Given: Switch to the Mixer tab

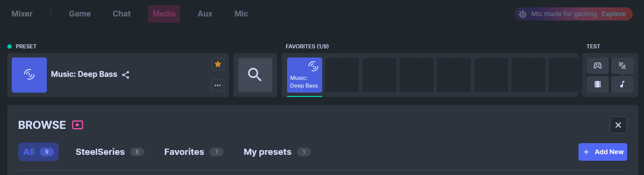Looking at the screenshot, I should (22, 14).
